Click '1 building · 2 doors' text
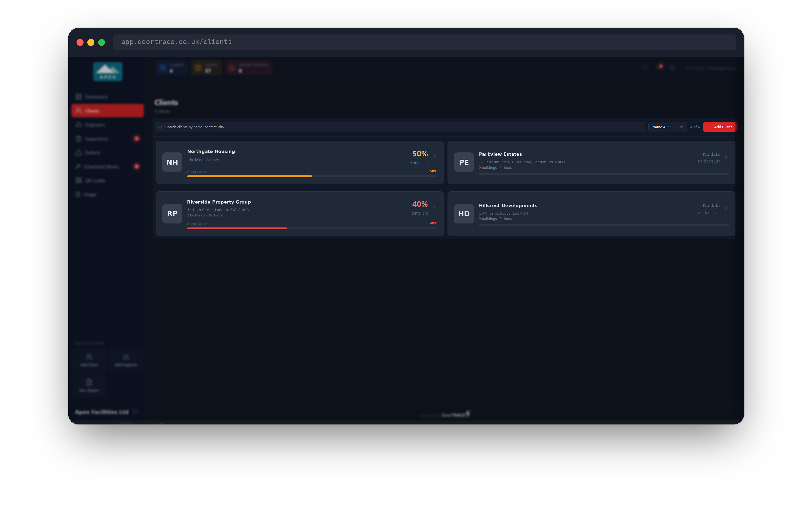Image resolution: width=812 pixels, height=522 pixels. click(x=203, y=160)
